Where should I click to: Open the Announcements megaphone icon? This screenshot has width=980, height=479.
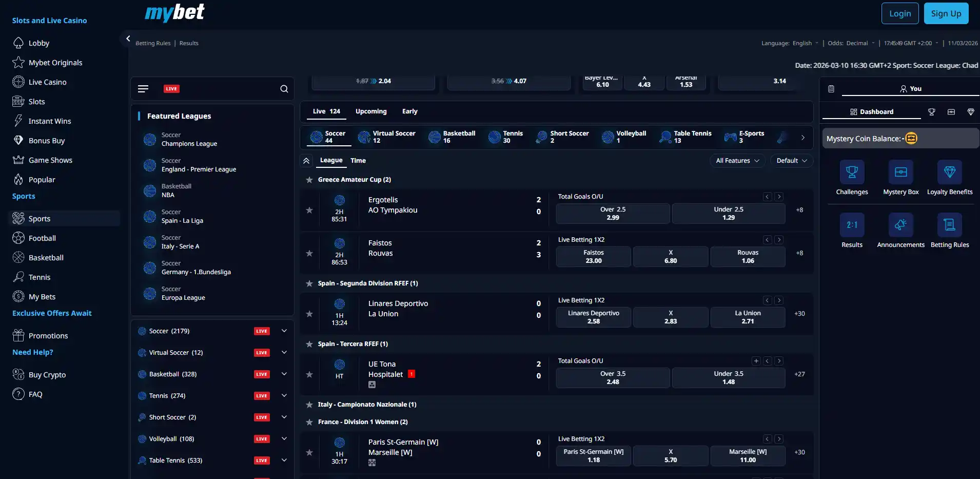click(x=901, y=225)
